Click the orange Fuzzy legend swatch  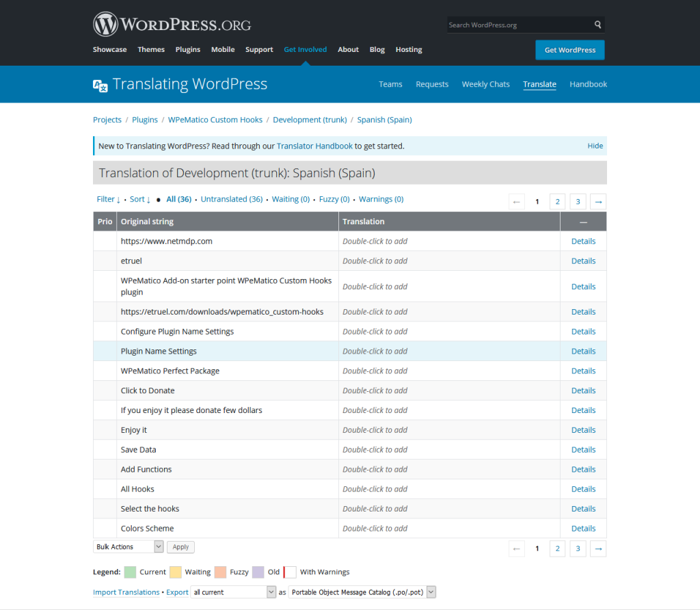pyautogui.click(x=221, y=572)
